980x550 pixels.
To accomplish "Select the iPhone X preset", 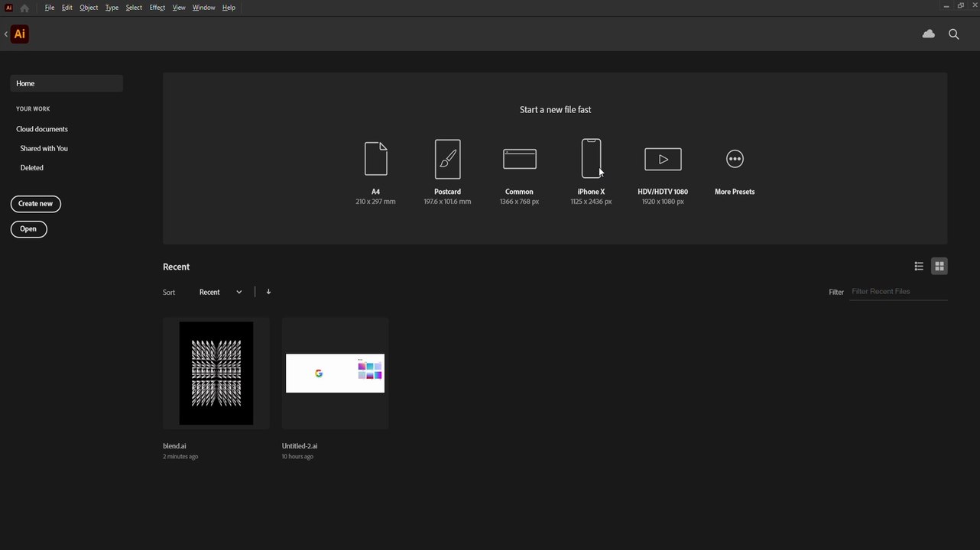I will point(591,173).
